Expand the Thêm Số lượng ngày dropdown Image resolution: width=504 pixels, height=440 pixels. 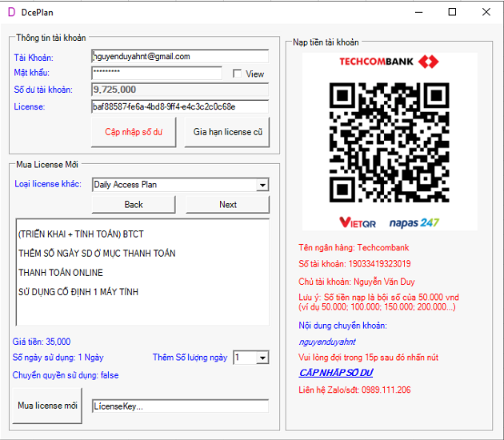tap(262, 358)
